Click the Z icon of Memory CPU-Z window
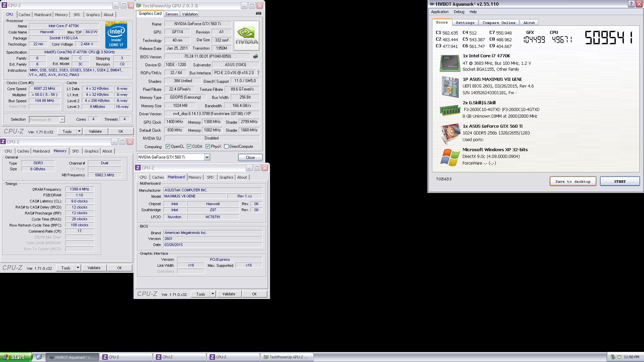 coord(3,142)
